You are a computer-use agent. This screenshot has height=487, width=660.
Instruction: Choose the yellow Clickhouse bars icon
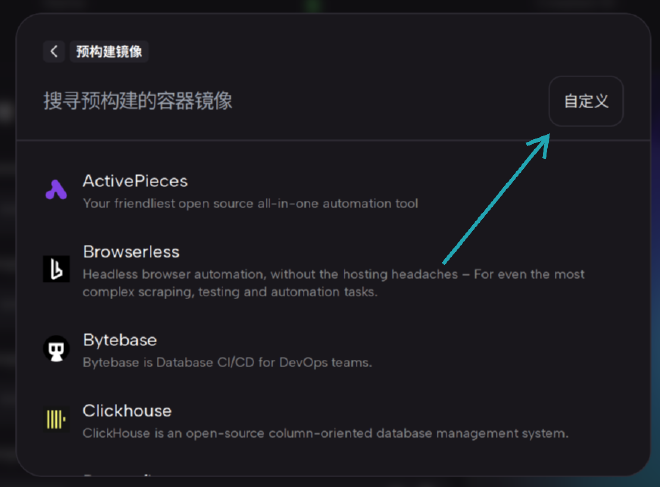point(56,419)
